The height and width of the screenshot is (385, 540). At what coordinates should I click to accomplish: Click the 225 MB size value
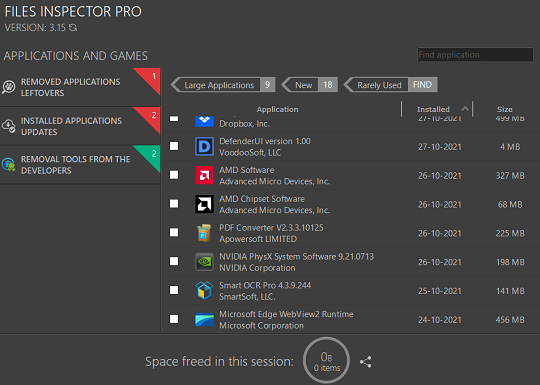(510, 233)
